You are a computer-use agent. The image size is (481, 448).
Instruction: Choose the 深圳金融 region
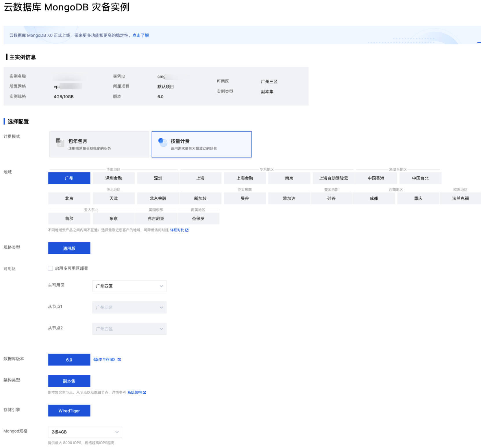coord(114,178)
